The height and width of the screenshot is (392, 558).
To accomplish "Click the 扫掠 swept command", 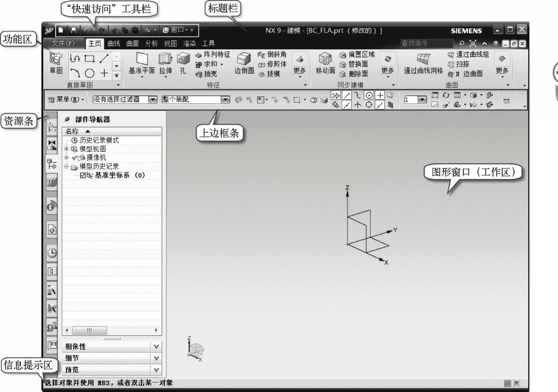I will coord(458,64).
